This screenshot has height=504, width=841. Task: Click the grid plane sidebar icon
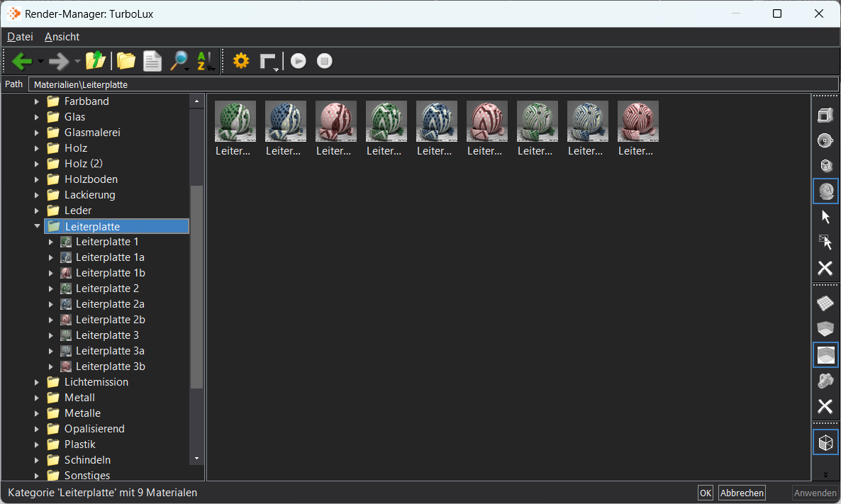(x=825, y=303)
